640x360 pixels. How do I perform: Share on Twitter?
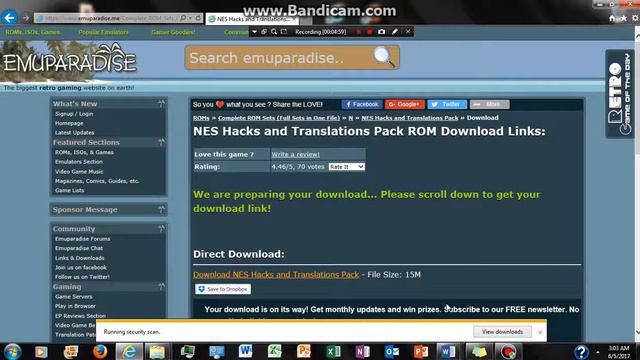tap(447, 104)
